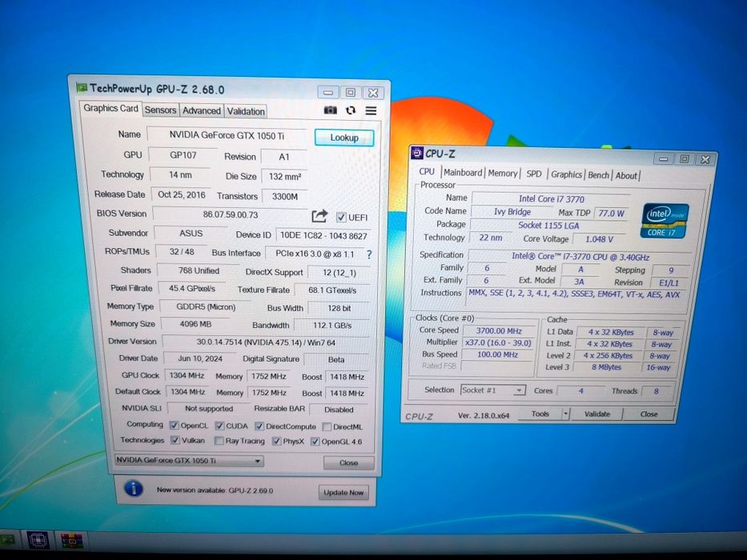Click the Resizable BAR value Disabled
Image resolution: width=747 pixels, height=560 pixels.
[x=339, y=410]
